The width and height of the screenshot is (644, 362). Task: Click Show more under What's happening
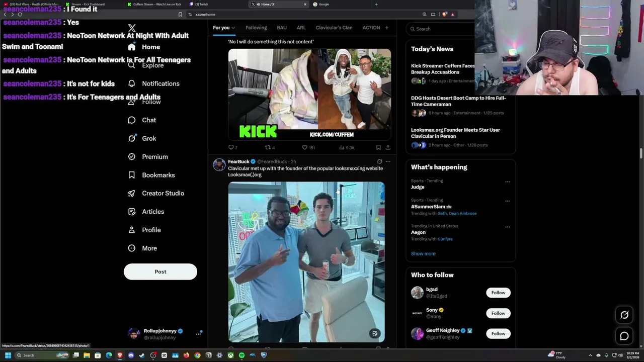click(423, 253)
